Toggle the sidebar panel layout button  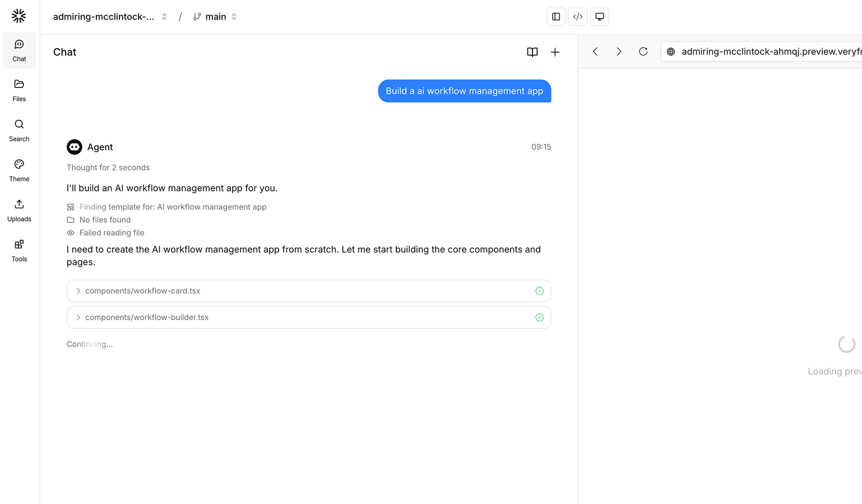tap(556, 17)
